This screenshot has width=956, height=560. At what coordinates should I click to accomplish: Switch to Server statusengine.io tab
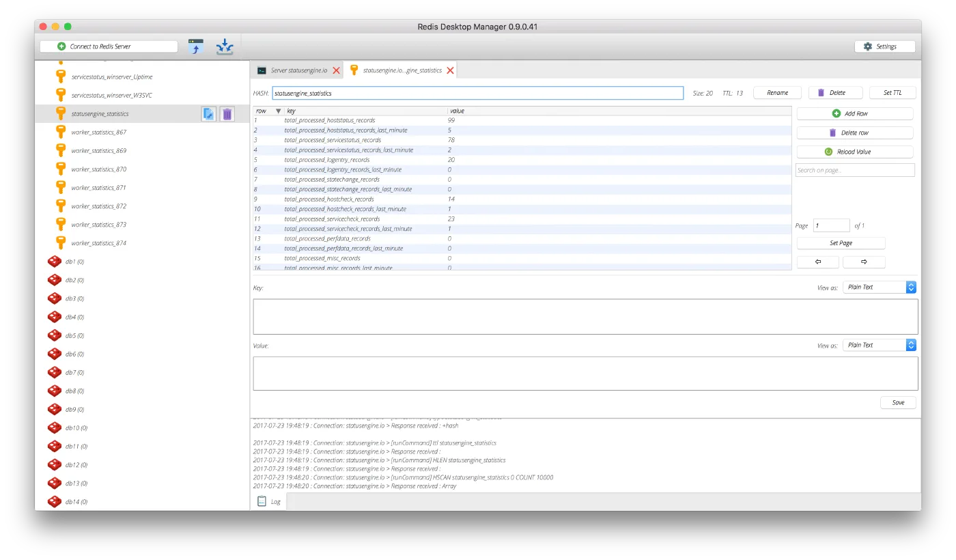[298, 70]
